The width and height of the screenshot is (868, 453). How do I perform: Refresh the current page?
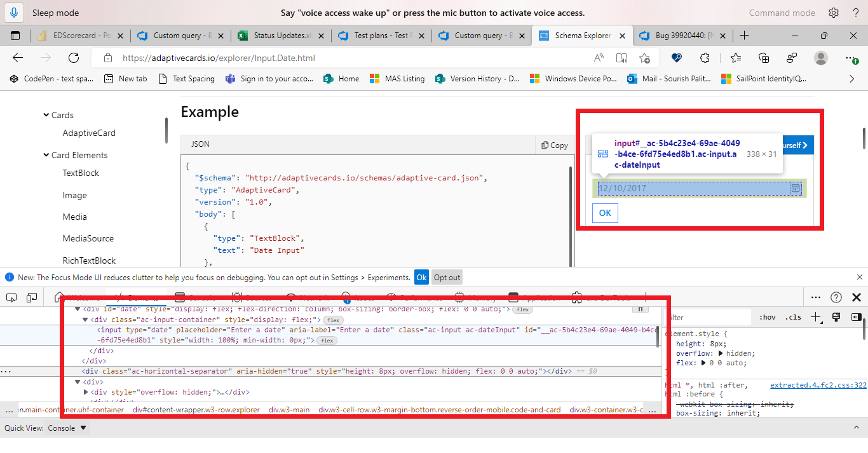[x=74, y=58]
